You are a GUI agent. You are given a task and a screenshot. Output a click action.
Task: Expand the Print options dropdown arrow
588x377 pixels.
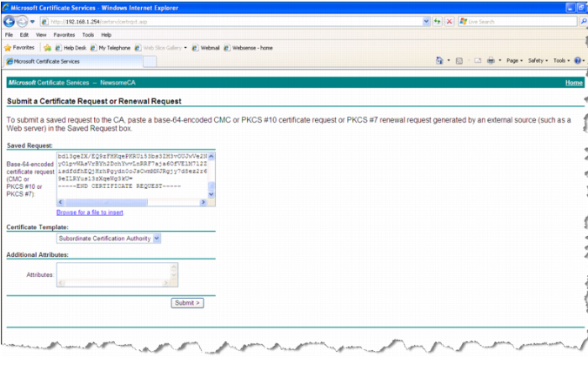pos(500,60)
